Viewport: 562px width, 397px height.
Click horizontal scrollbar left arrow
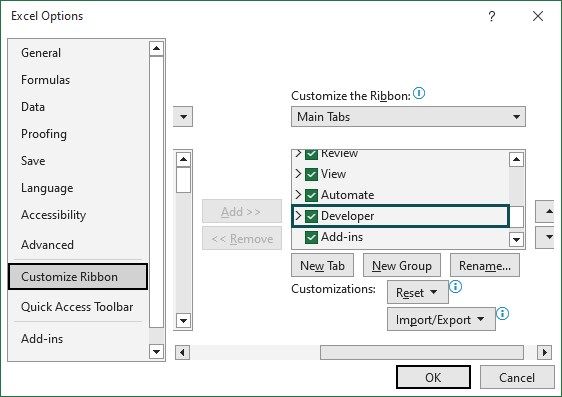[x=182, y=353]
